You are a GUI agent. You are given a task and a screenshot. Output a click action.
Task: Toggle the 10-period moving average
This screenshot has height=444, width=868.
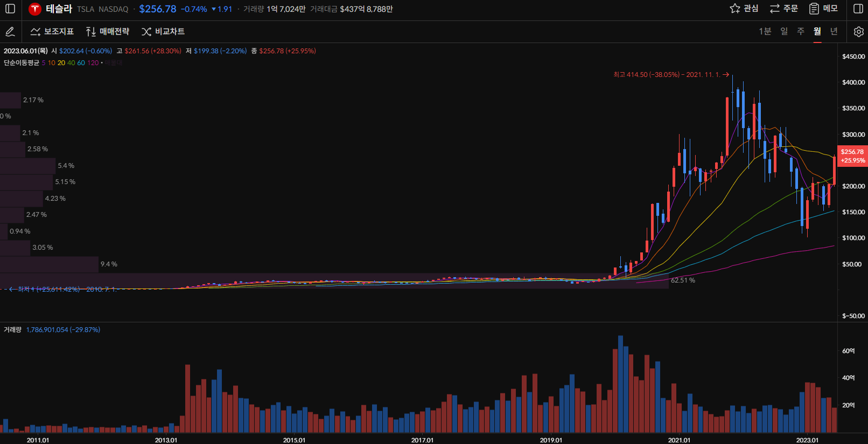52,63
